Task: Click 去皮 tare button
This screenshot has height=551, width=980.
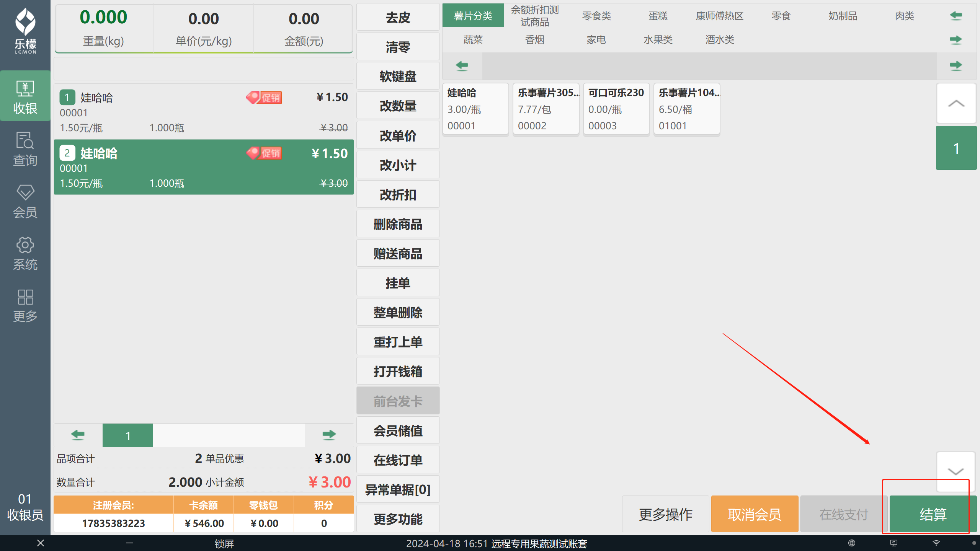Action: [x=398, y=17]
